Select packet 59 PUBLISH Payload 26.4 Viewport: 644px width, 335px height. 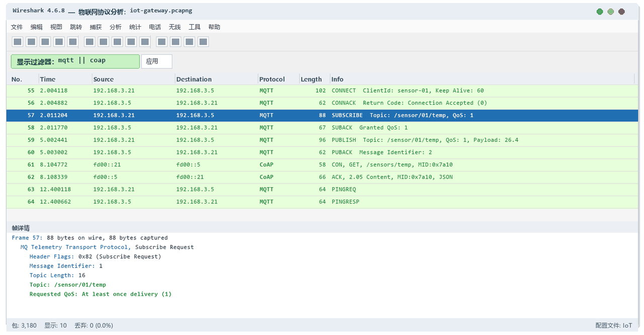[322, 140]
